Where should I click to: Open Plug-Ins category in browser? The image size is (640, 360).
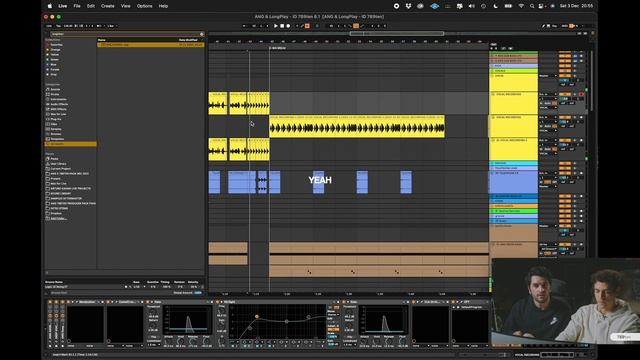point(56,119)
